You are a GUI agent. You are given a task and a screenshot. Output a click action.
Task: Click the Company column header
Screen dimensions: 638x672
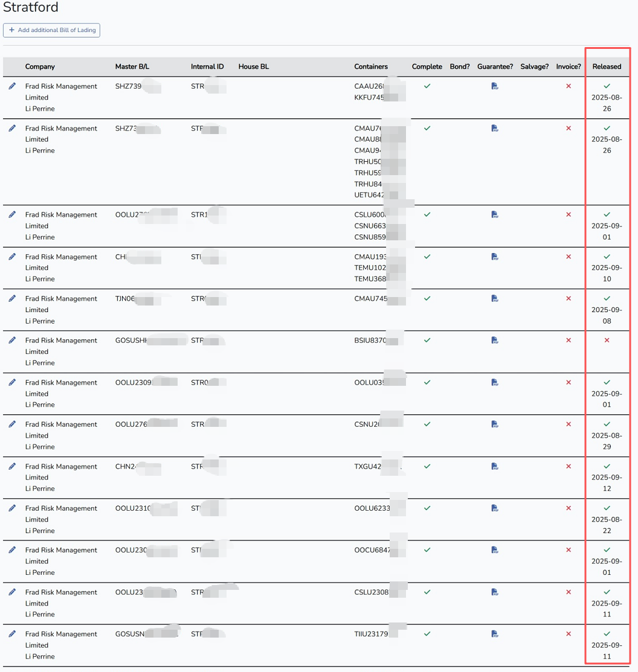tap(40, 66)
